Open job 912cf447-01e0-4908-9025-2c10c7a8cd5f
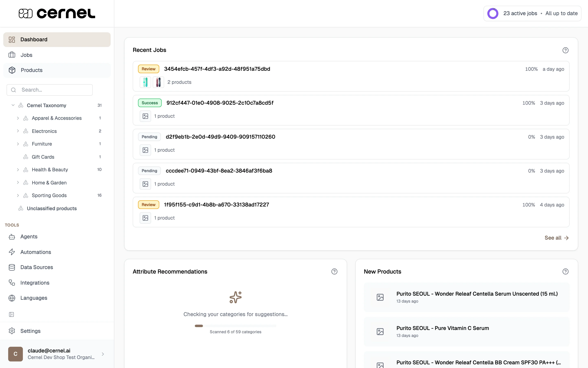Viewport: 588px width, 368px height. (x=351, y=110)
